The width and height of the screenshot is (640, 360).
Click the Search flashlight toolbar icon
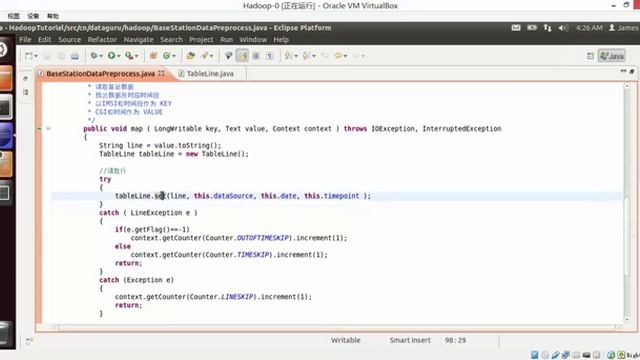204,56
